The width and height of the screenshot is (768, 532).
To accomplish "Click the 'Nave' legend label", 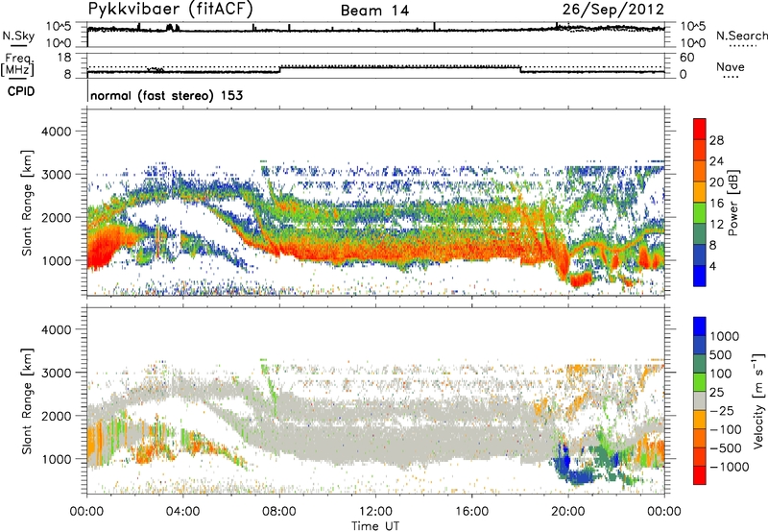I will 731,66.
